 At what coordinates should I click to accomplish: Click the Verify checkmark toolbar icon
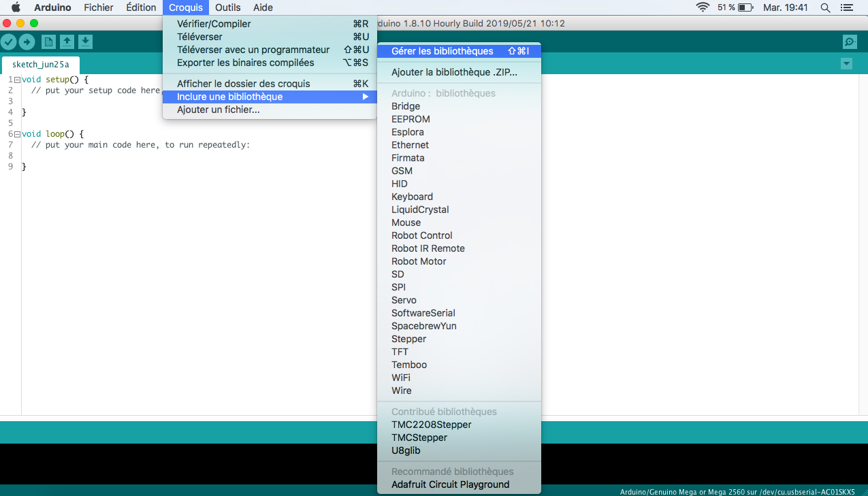point(8,42)
